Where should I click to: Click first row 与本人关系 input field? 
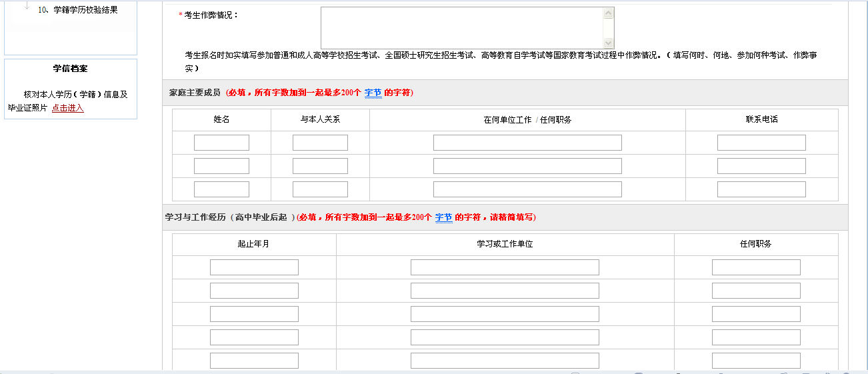coord(320,143)
